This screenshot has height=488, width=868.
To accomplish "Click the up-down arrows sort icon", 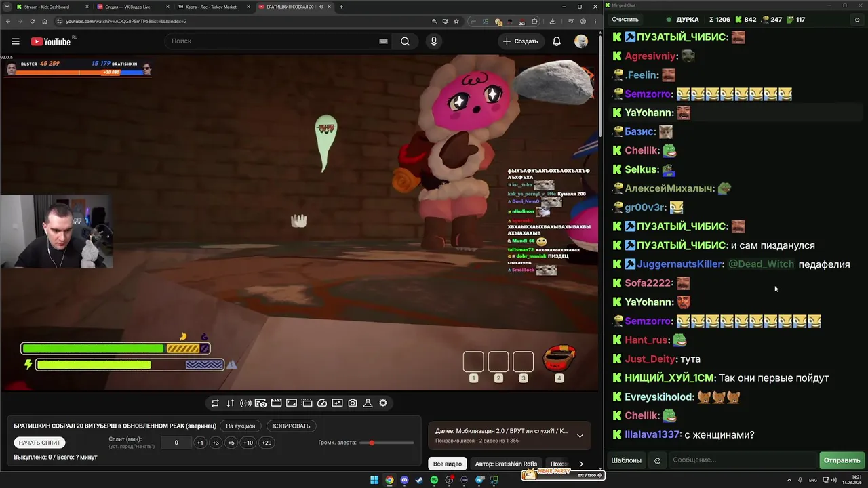I will (231, 403).
